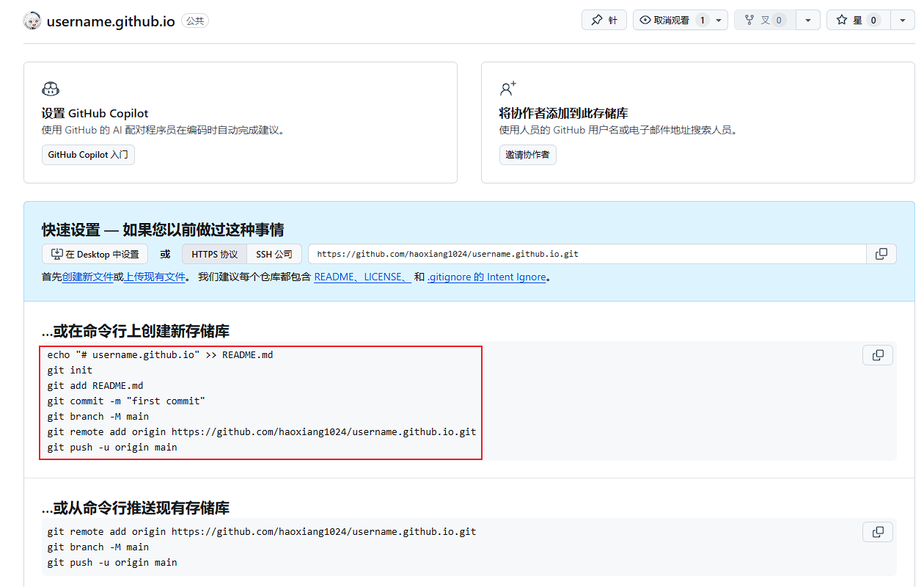Click the add collaborator person icon
The image size is (924, 587).
(508, 89)
